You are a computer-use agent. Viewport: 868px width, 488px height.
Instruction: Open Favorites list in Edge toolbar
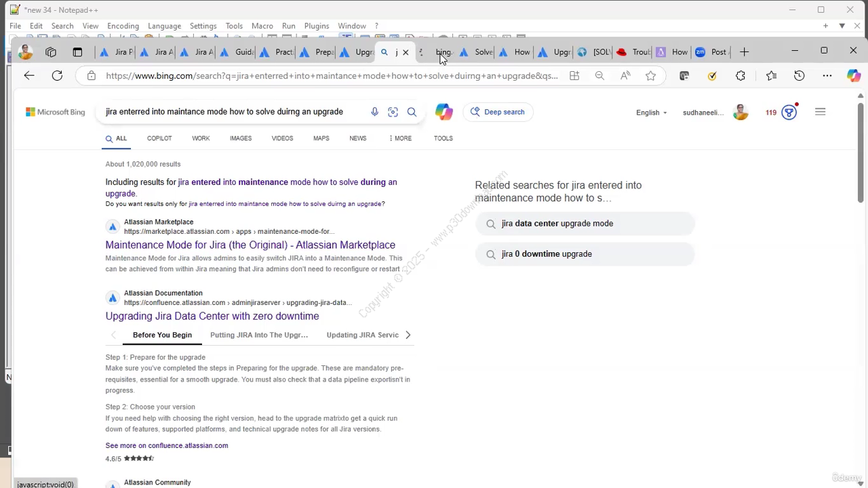point(771,76)
